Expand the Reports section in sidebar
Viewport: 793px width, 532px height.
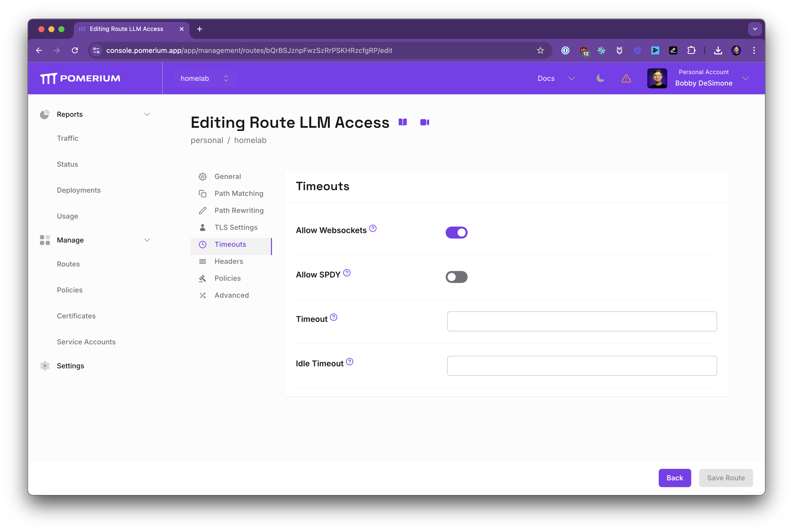coord(148,114)
